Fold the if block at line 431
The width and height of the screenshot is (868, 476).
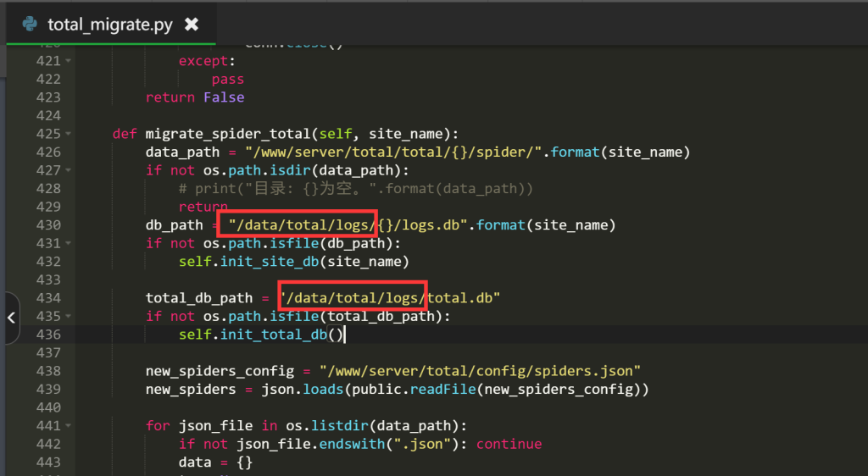coord(68,244)
